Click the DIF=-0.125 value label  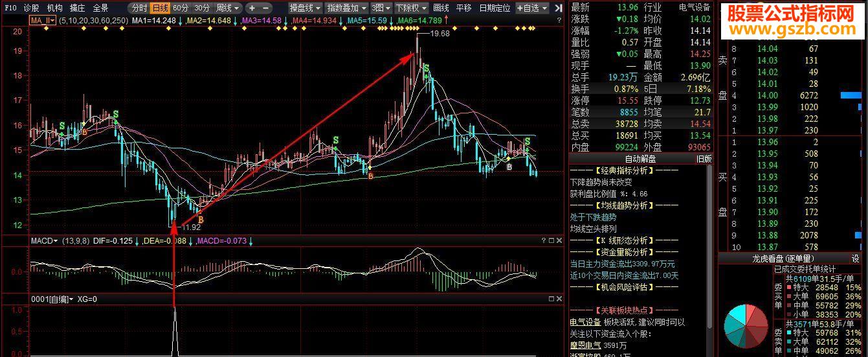tap(113, 241)
